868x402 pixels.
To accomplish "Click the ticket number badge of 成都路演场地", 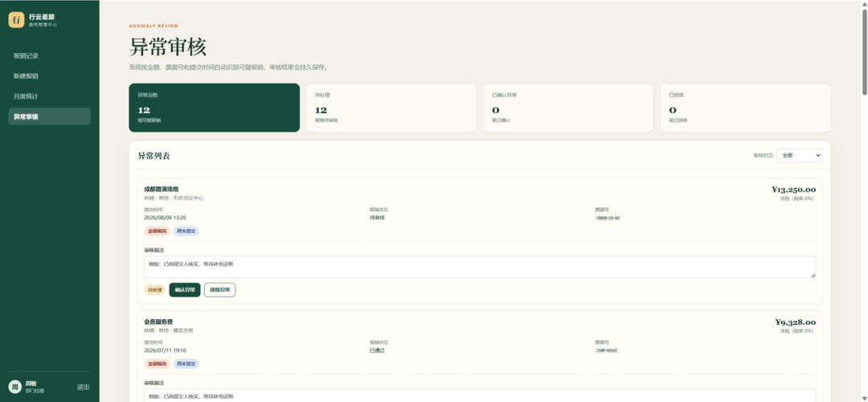I will click(x=608, y=218).
